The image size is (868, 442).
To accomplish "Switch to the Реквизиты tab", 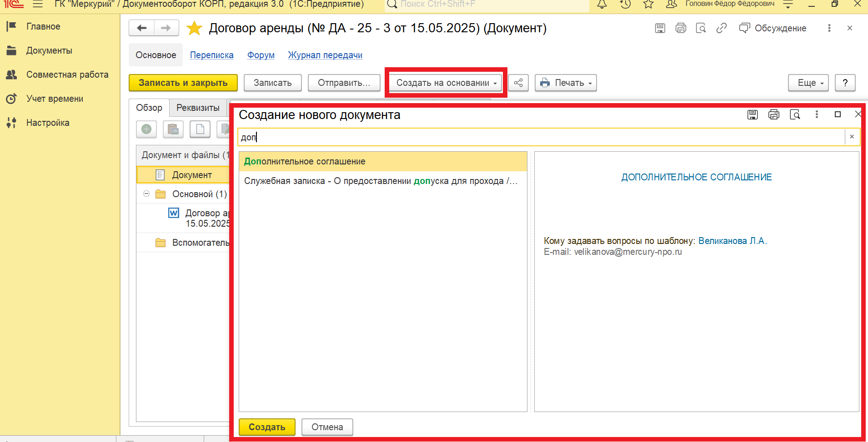I will click(198, 108).
